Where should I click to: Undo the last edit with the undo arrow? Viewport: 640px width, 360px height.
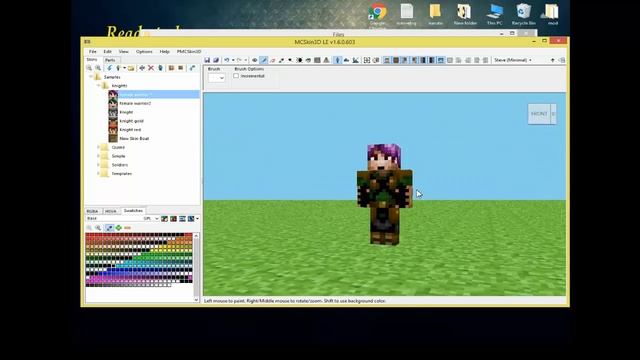pyautogui.click(x=227, y=60)
